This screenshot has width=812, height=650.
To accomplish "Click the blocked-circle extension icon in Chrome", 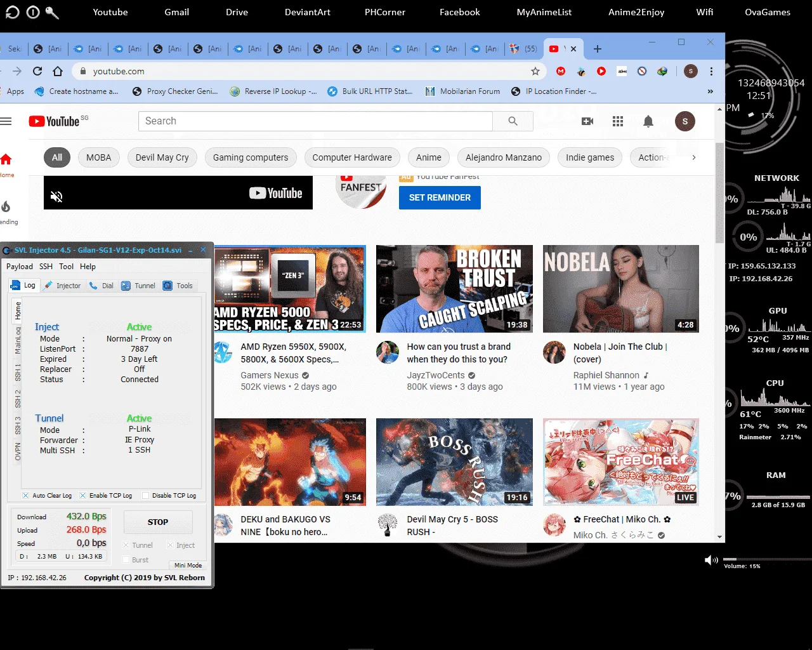I will tap(642, 71).
